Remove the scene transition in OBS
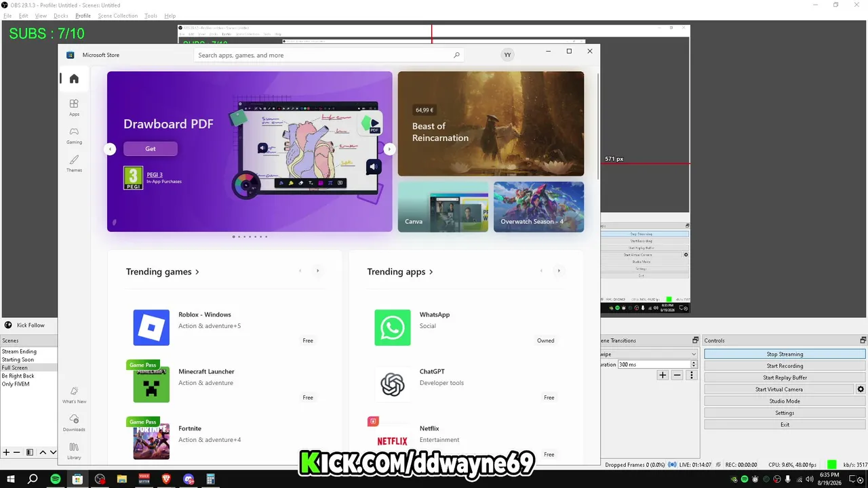This screenshot has height=488, width=868. (x=677, y=375)
